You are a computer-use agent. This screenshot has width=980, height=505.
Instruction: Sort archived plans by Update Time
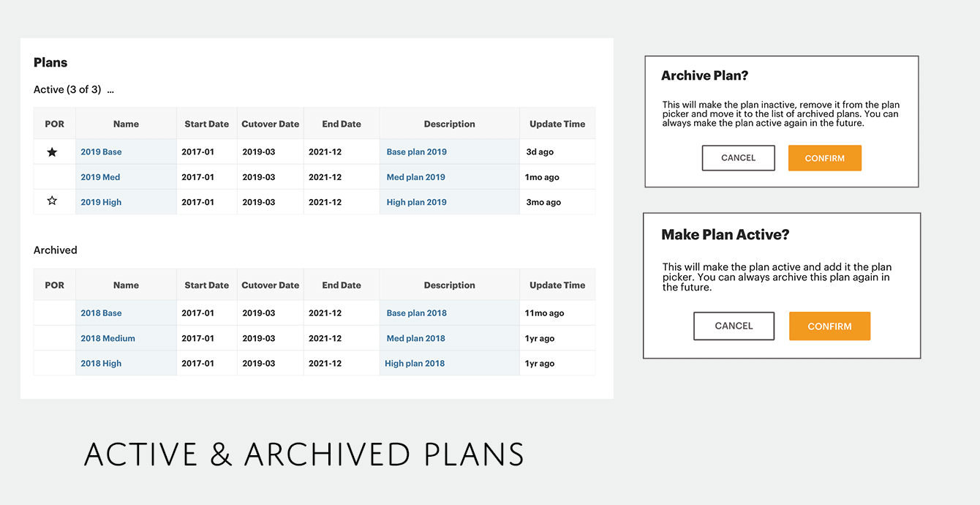click(557, 285)
